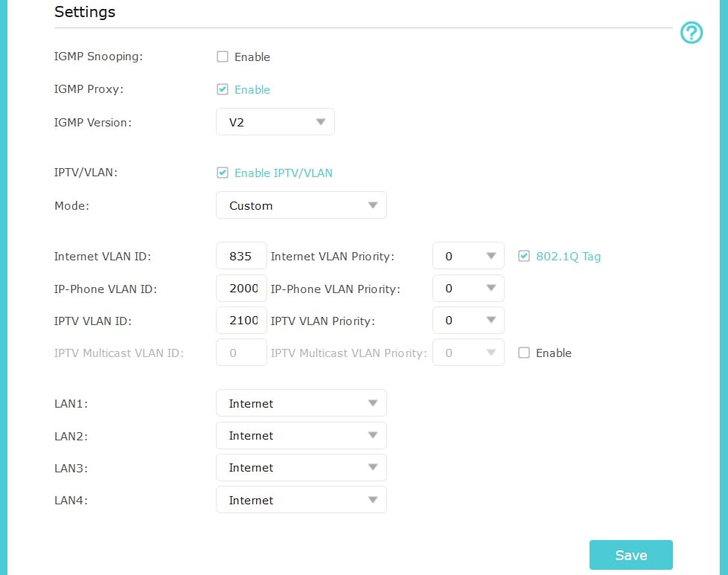The height and width of the screenshot is (575, 728).
Task: Expand the Internet VLAN Priority dropdown
Action: click(x=468, y=256)
